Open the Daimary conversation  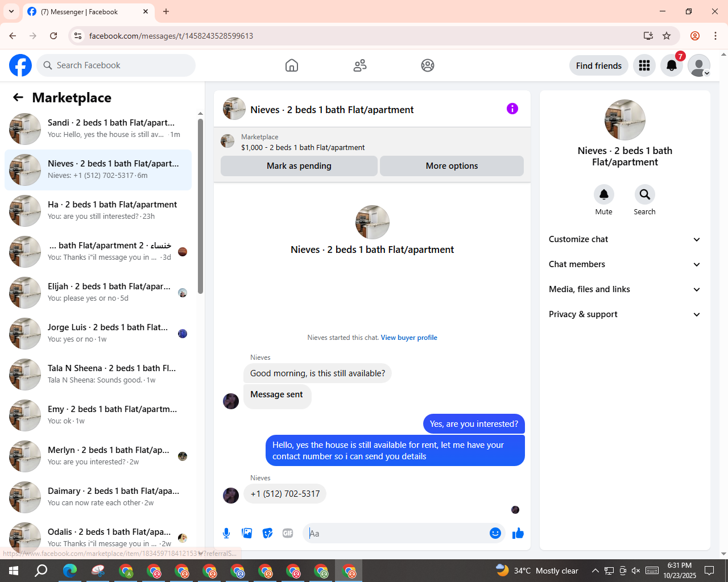[98, 497]
